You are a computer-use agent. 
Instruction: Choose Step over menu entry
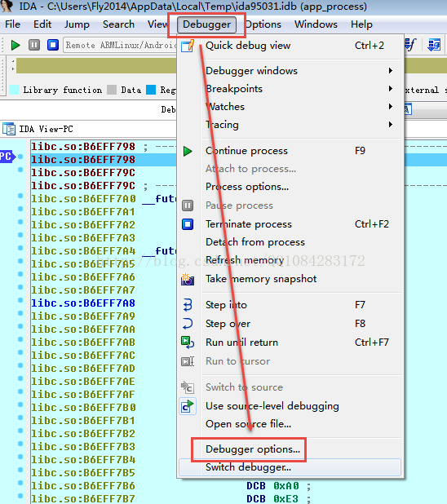228,324
